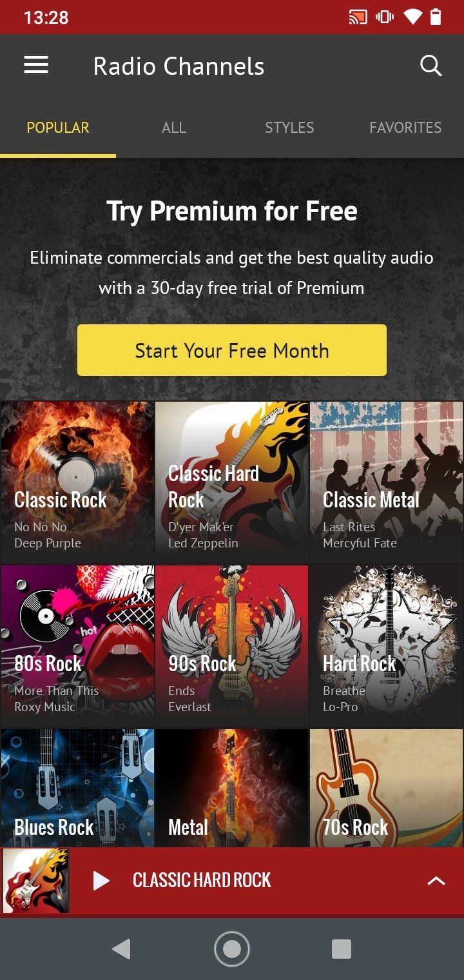Image resolution: width=464 pixels, height=980 pixels.
Task: Tap the CLASSIC HARD ROCK now-playing title
Action: pyautogui.click(x=202, y=880)
